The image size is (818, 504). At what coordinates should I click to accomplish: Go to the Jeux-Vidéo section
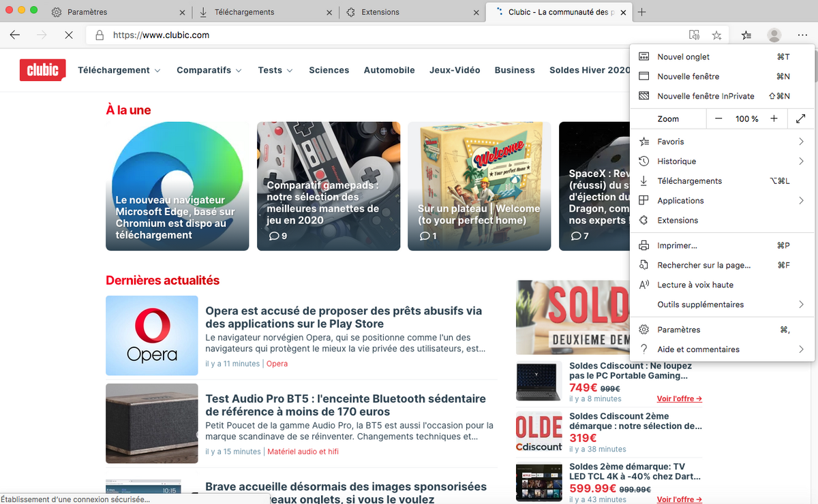click(455, 70)
